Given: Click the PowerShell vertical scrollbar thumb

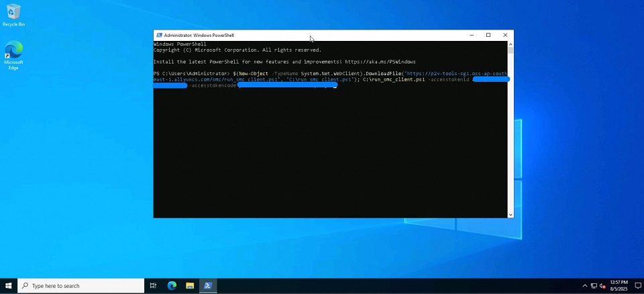Looking at the screenshot, I should (511, 50).
